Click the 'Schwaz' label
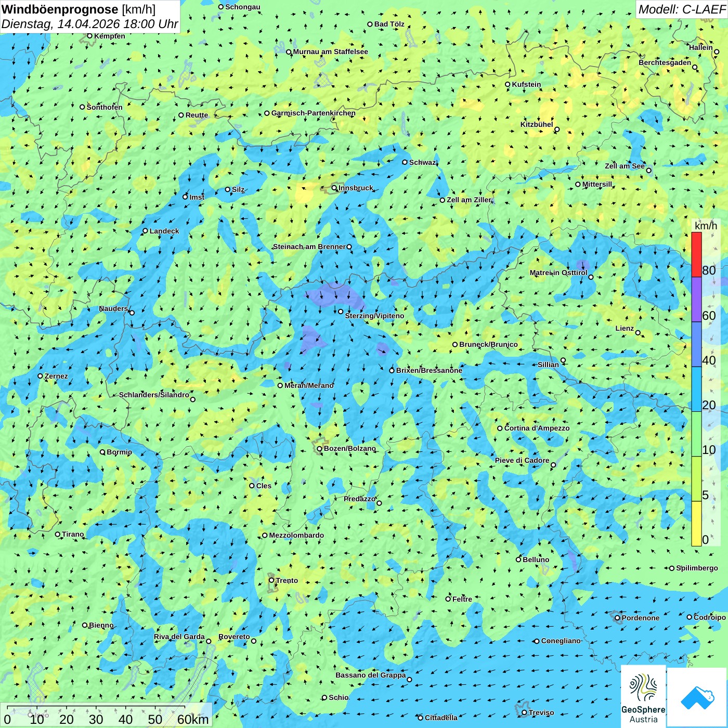Screen dimensions: 728x728 pyautogui.click(x=422, y=162)
